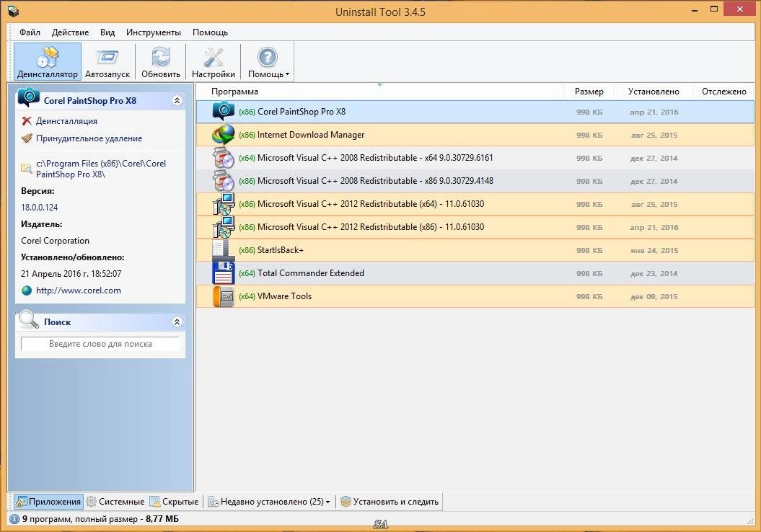This screenshot has width=761, height=532.
Task: Sort by the Отслежено column header
Action: click(723, 91)
